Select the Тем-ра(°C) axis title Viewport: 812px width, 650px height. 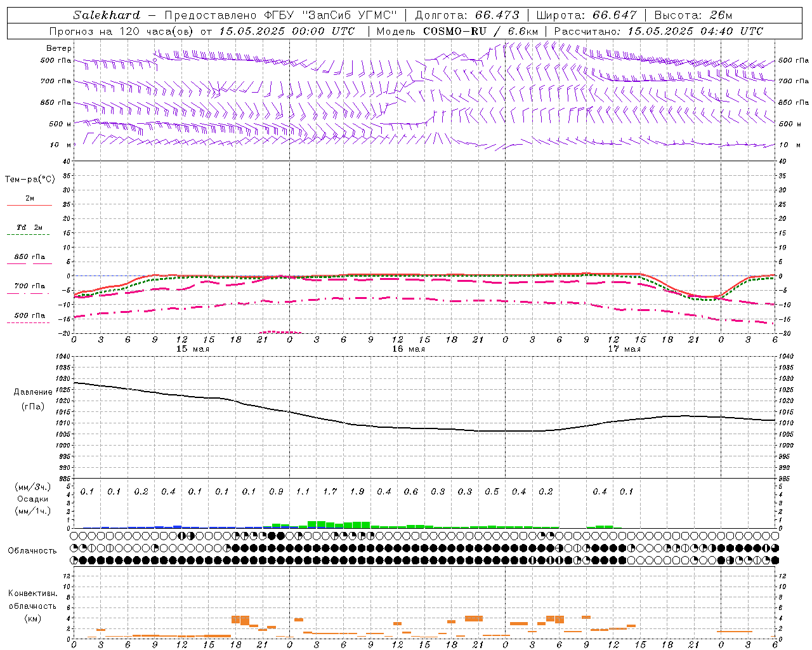30,180
